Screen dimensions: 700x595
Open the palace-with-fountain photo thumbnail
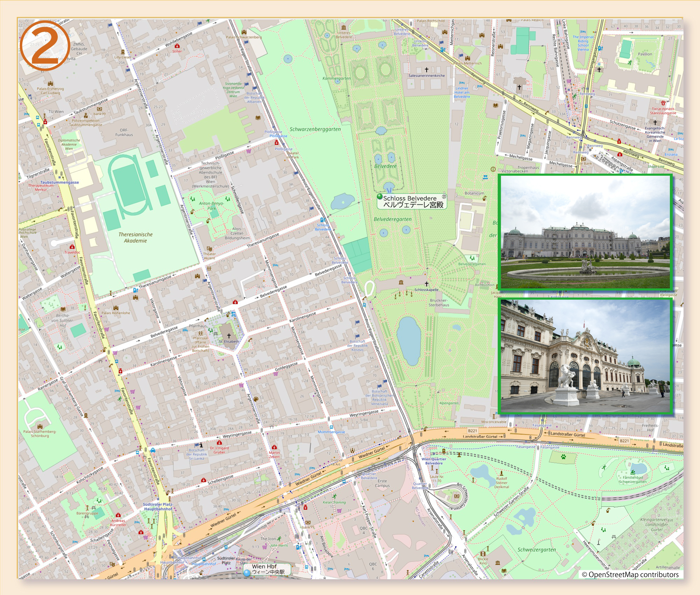coord(585,232)
